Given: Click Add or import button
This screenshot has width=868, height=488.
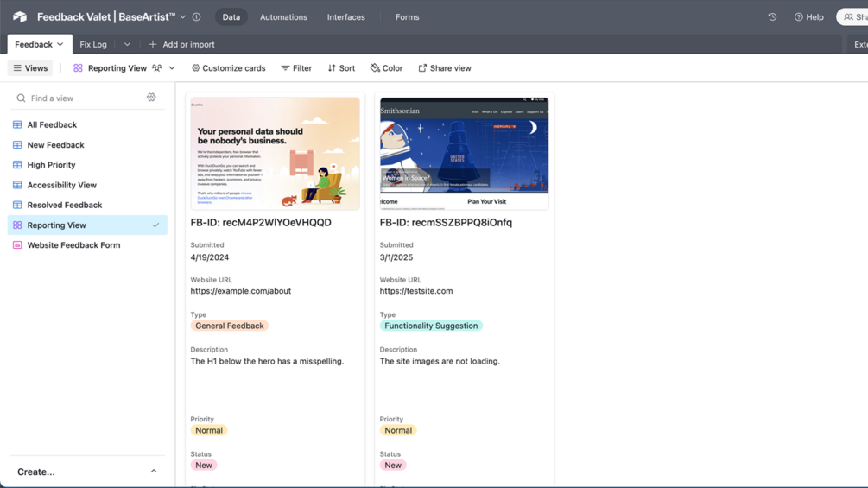Looking at the screenshot, I should (x=181, y=44).
